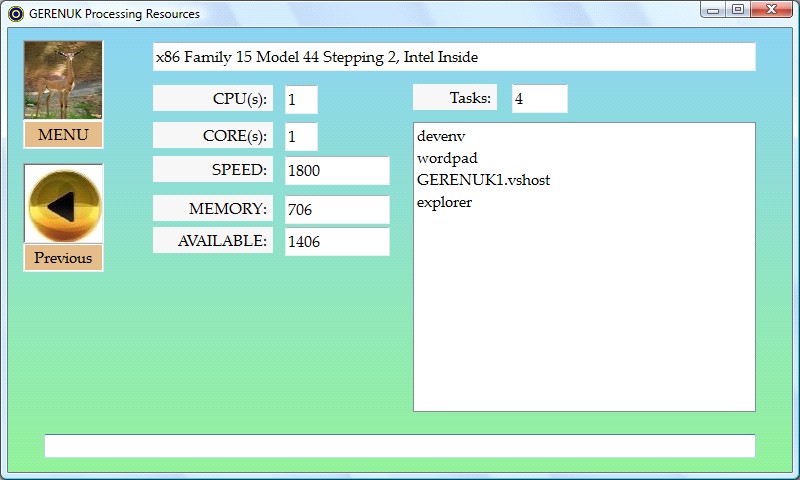This screenshot has height=480, width=800.
Task: Click the CORE(s) value field
Action: (x=301, y=136)
